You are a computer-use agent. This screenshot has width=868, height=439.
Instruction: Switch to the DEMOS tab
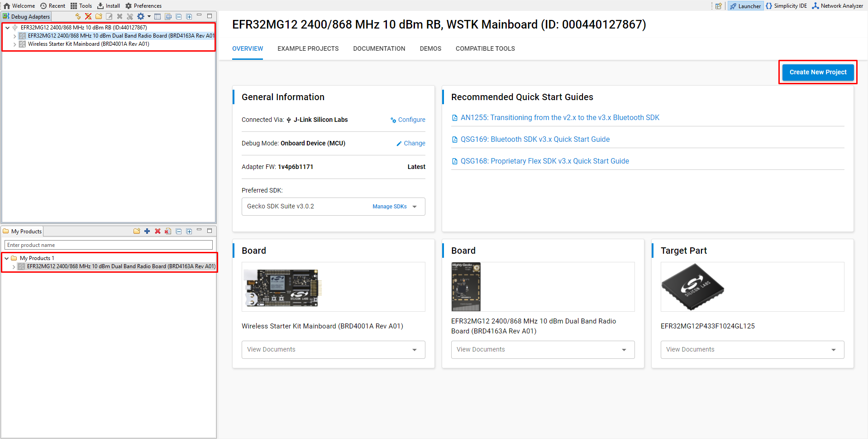[x=430, y=48]
